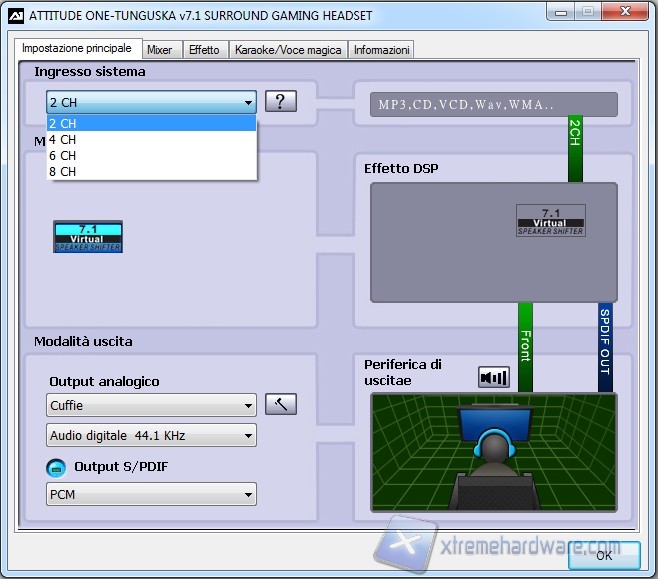This screenshot has height=579, width=658.
Task: Click the speaker volume icon above the output device
Action: point(494,377)
